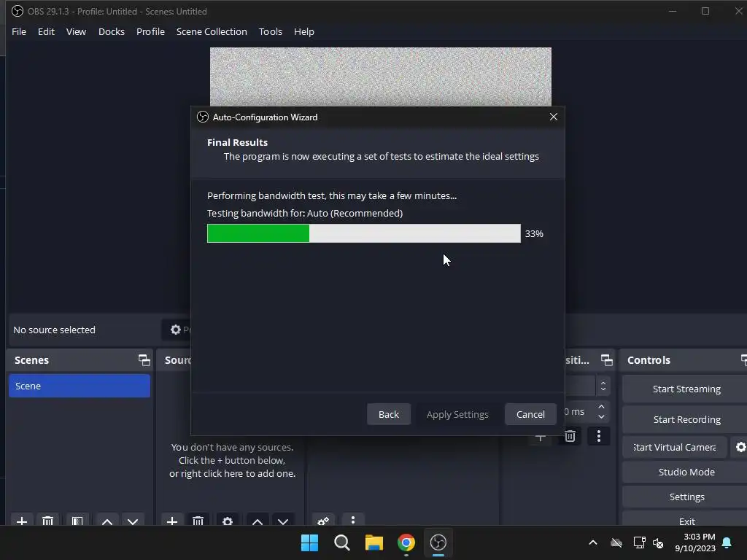Click Back in the wizard
Screen dimensions: 747x560
(x=389, y=414)
